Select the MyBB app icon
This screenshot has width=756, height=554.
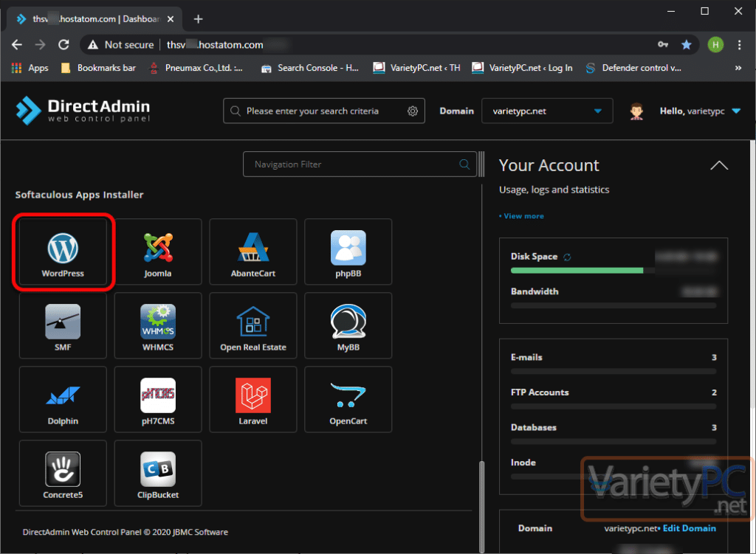348,325
